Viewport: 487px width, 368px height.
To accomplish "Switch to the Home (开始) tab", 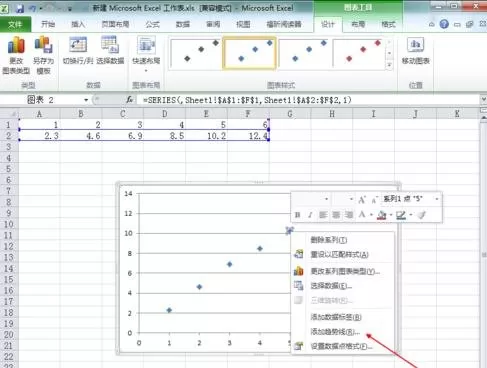I will click(x=48, y=24).
